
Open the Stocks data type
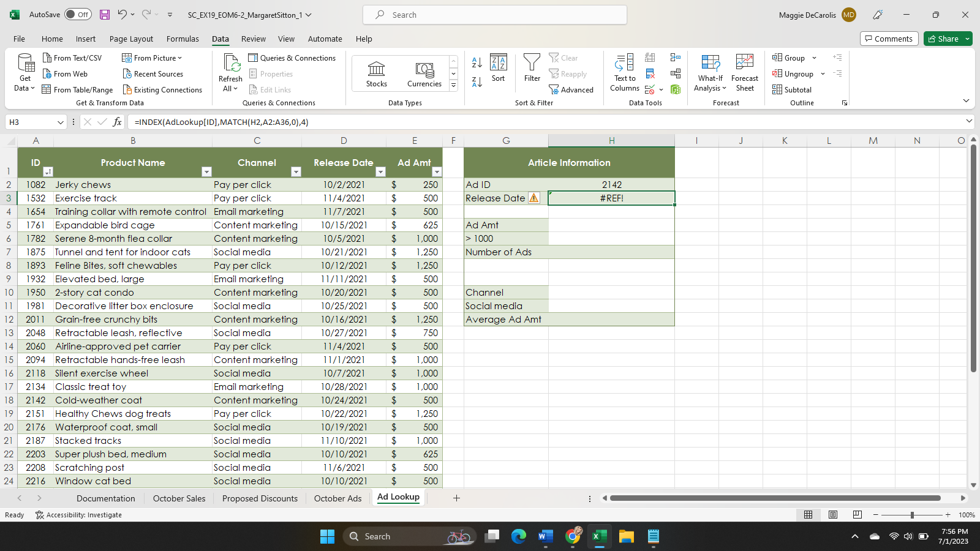click(375, 72)
